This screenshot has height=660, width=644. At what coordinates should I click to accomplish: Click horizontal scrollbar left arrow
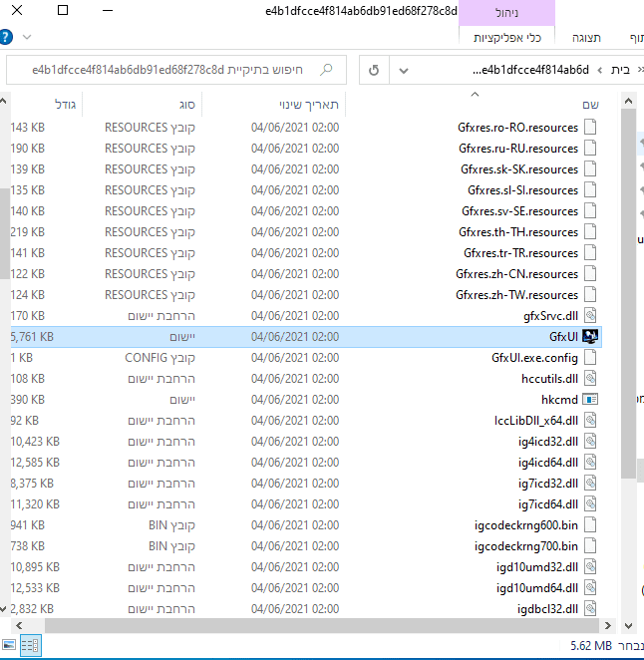tap(19, 625)
